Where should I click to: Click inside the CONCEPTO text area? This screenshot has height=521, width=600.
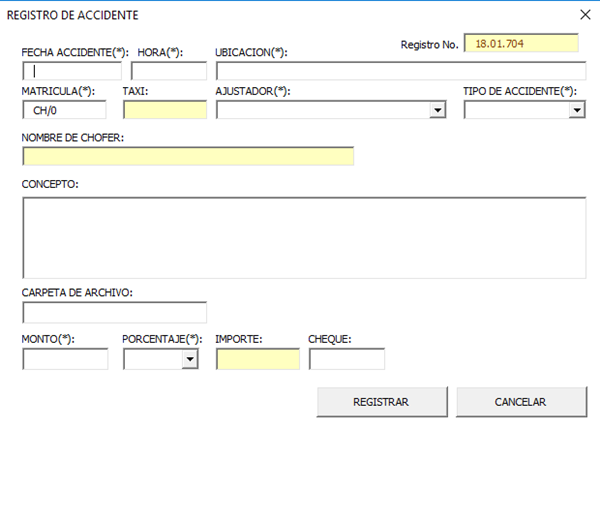304,237
